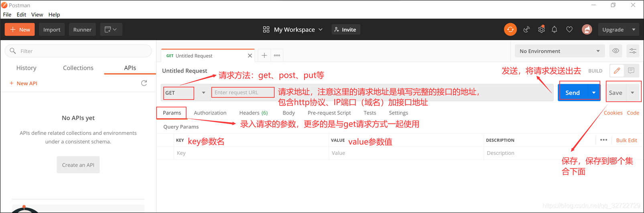Click the Bulk Edit link
This screenshot has width=644, height=213.
[x=626, y=140]
